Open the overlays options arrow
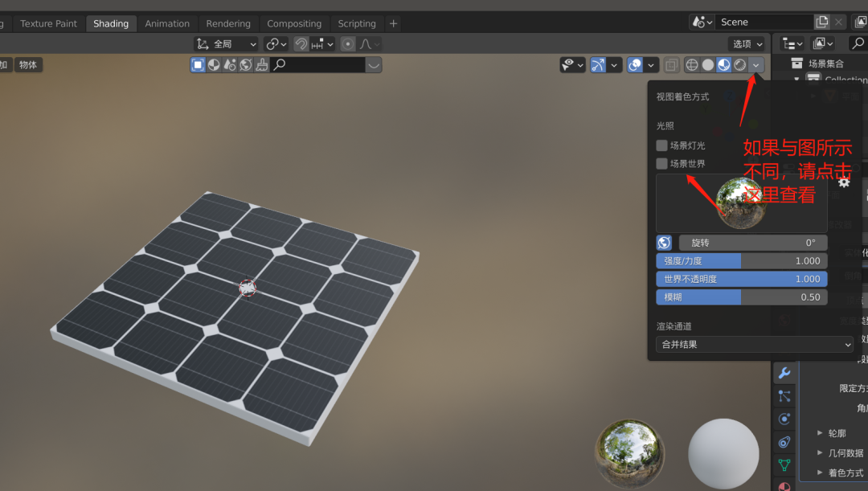Viewport: 868px width, 491px height. 650,65
